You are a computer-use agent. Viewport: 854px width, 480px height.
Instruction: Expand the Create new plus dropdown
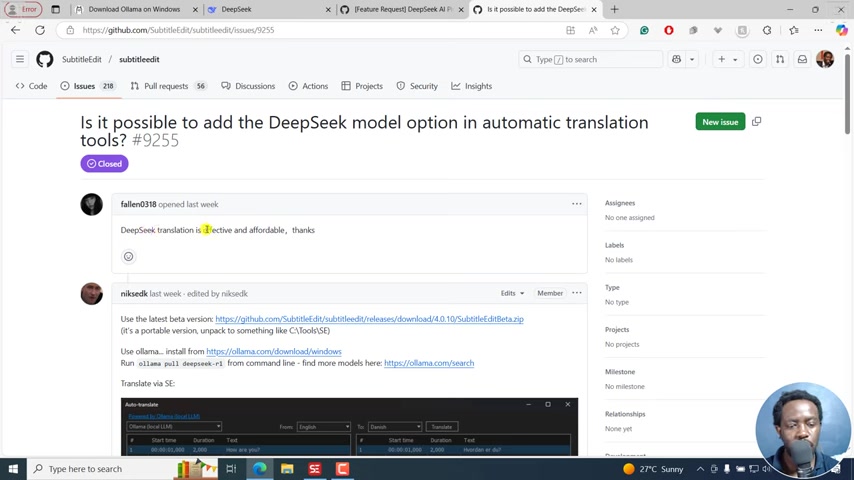tap(727, 59)
